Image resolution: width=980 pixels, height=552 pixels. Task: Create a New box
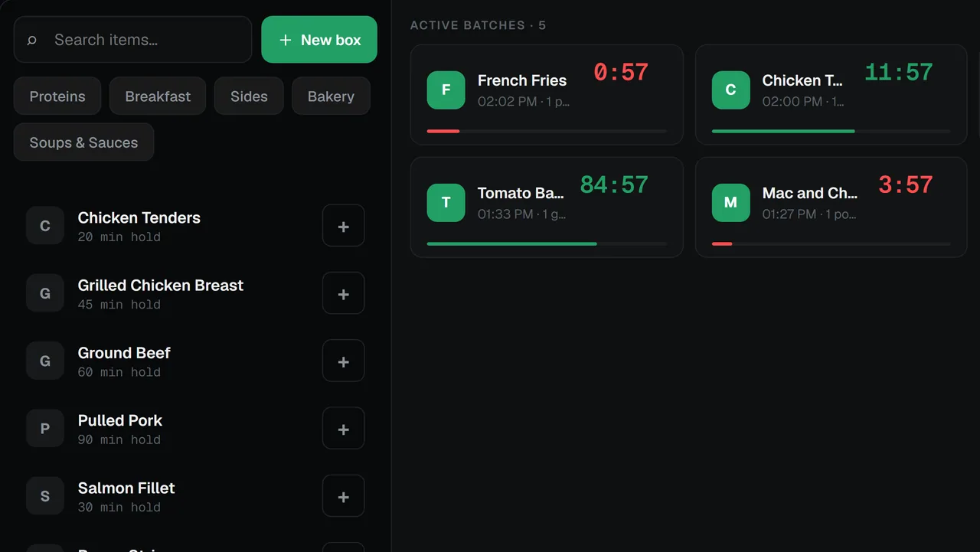pos(319,40)
